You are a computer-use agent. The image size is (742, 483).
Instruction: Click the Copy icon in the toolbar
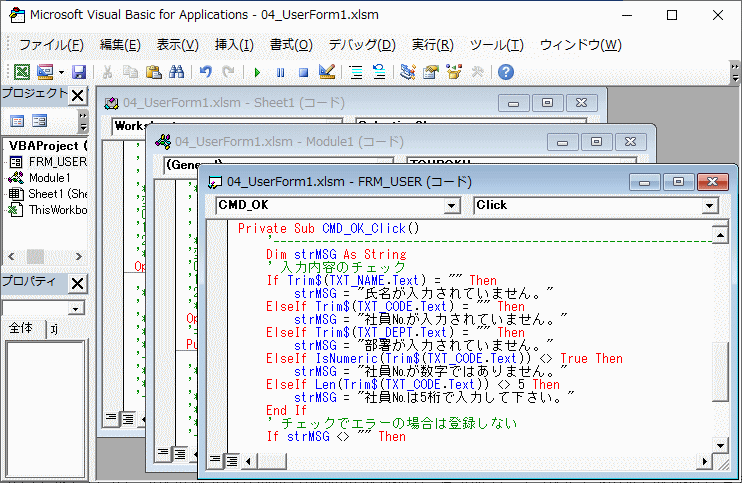coord(130,72)
